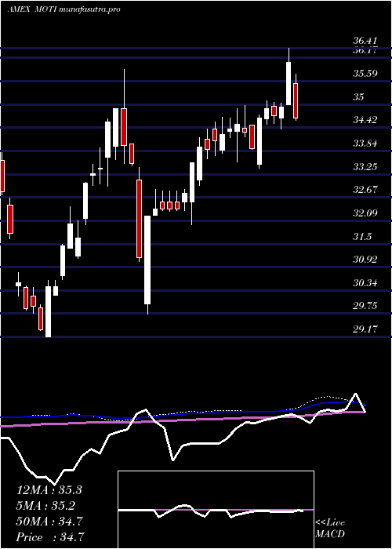
Task: Click the 33.84 price axis label
Action: coord(365,144)
